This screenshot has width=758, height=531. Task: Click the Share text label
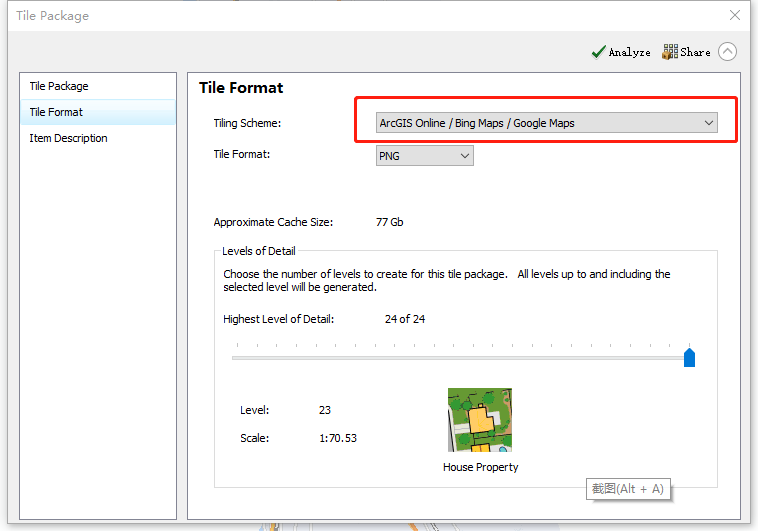[x=695, y=52]
